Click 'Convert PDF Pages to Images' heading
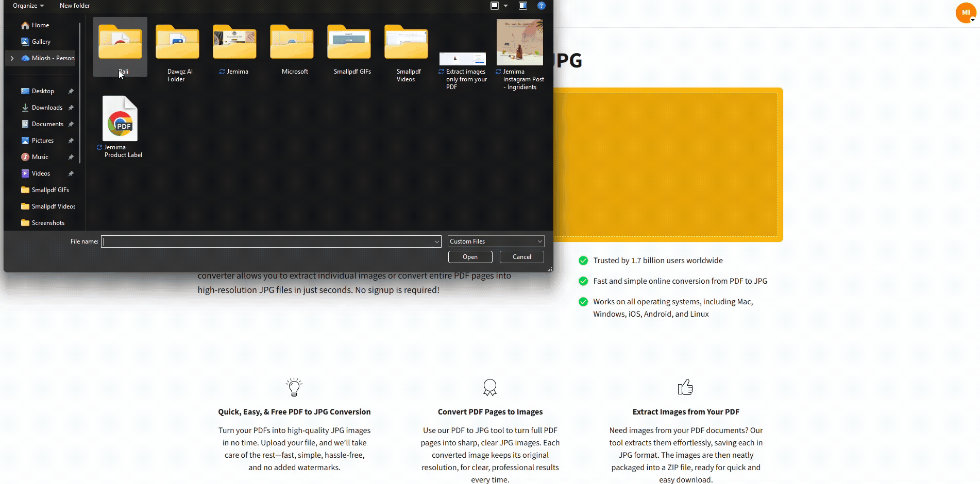Viewport: 980px width, 484px height. point(490,412)
